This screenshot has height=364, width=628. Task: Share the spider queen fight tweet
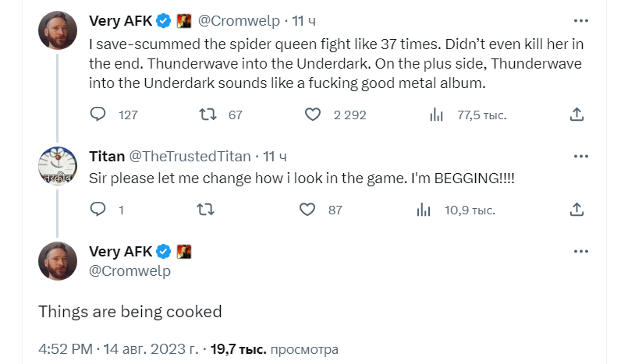[x=577, y=115]
